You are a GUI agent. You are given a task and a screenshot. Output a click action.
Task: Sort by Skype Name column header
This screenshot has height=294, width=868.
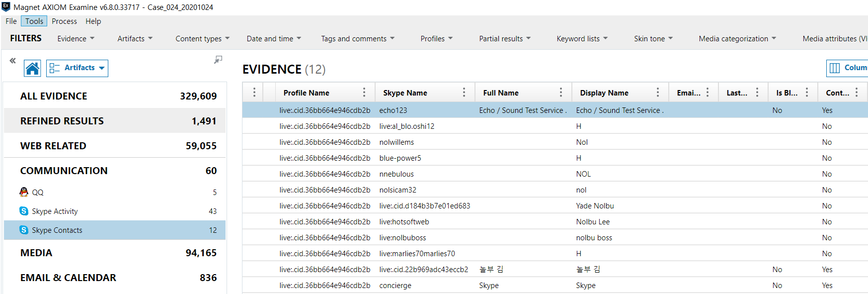coord(405,93)
